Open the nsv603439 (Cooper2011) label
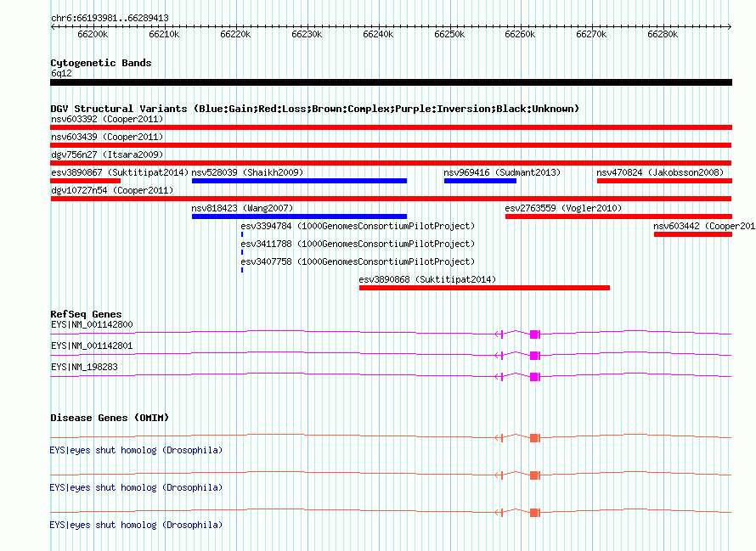This screenshot has height=551, width=756. click(107, 137)
